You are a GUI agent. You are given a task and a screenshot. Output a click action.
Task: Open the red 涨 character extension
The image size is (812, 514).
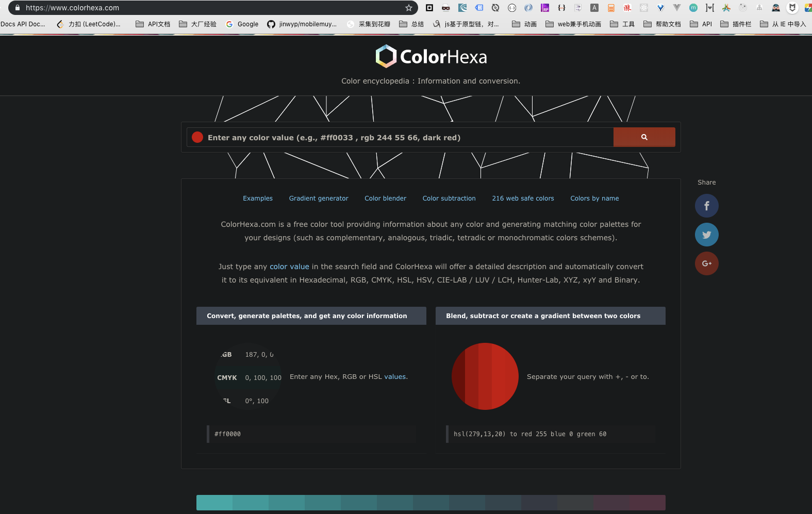(x=627, y=8)
